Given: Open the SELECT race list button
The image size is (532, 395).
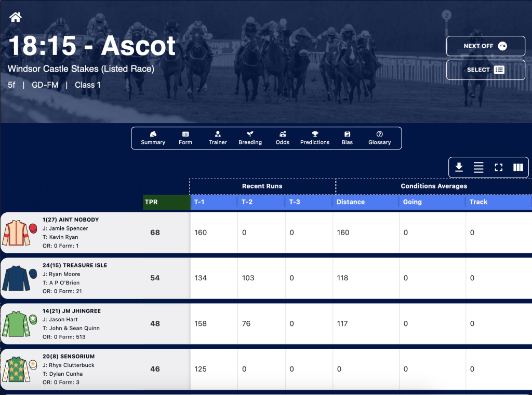Looking at the screenshot, I should 486,70.
